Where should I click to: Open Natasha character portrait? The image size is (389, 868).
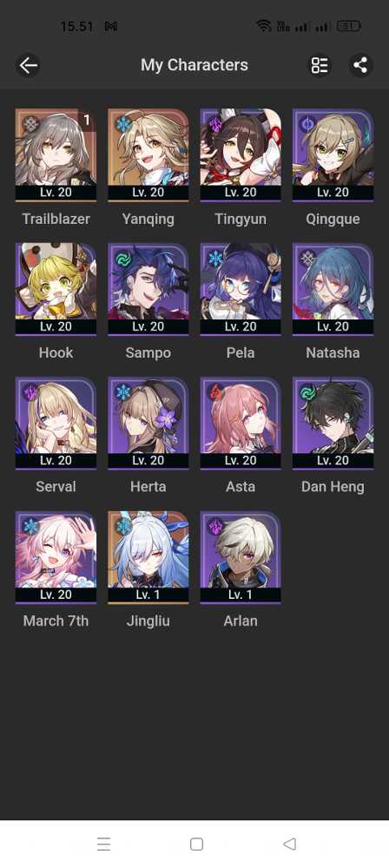coord(333,289)
